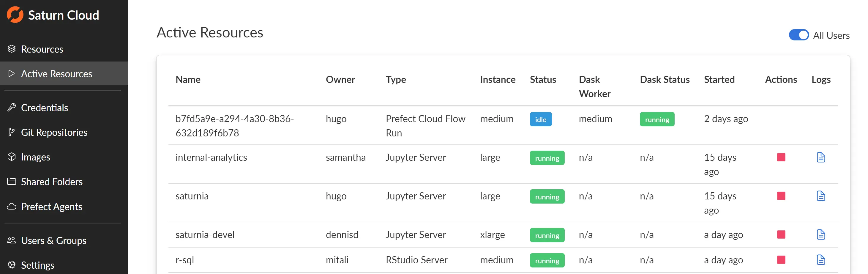Toggle the All Users switch

[x=798, y=35]
